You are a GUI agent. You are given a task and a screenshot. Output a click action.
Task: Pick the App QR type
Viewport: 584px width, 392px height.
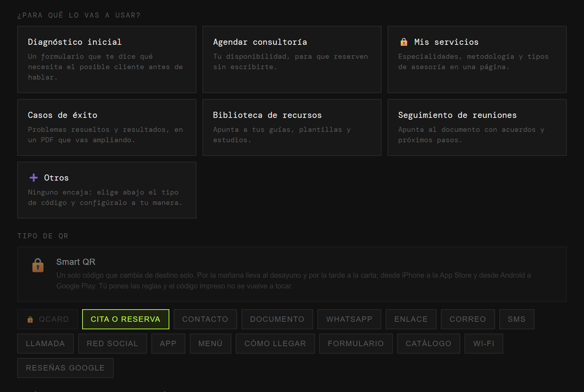click(168, 344)
